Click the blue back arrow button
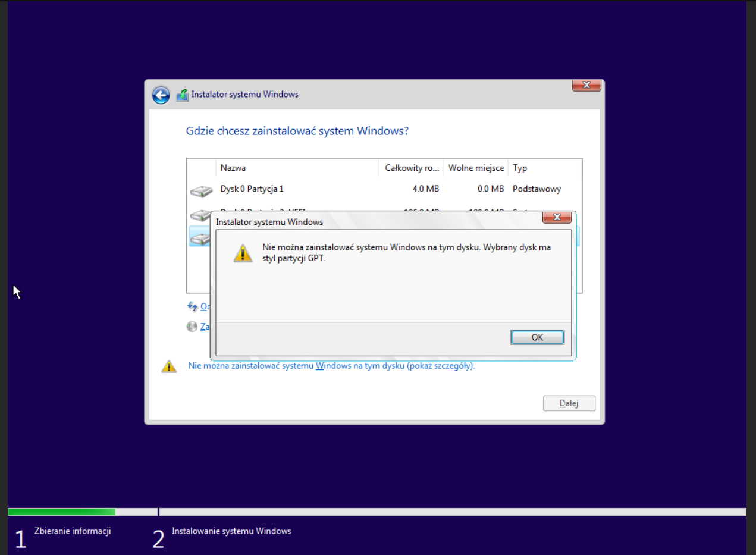Screen dimensions: 756x555 [x=161, y=95]
